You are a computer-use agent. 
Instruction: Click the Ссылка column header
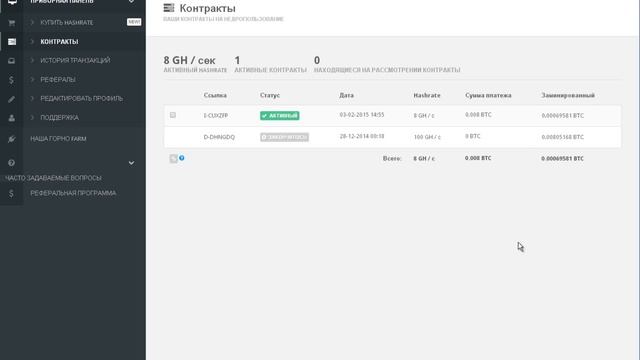[x=215, y=95]
